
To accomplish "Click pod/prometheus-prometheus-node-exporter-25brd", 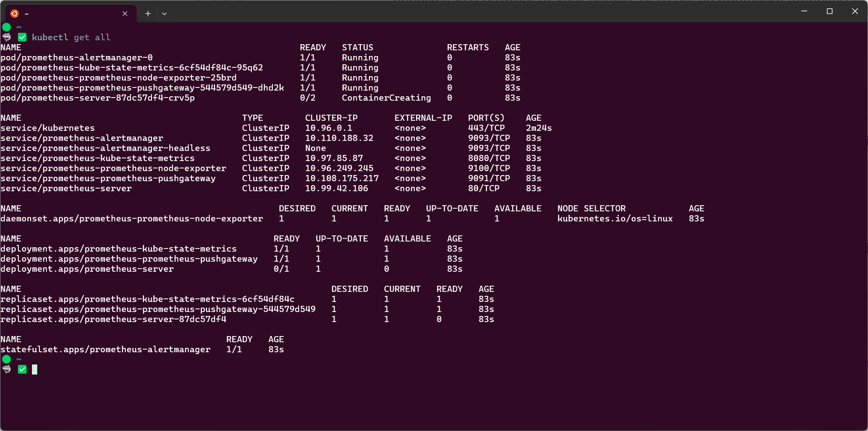I will tap(119, 77).
